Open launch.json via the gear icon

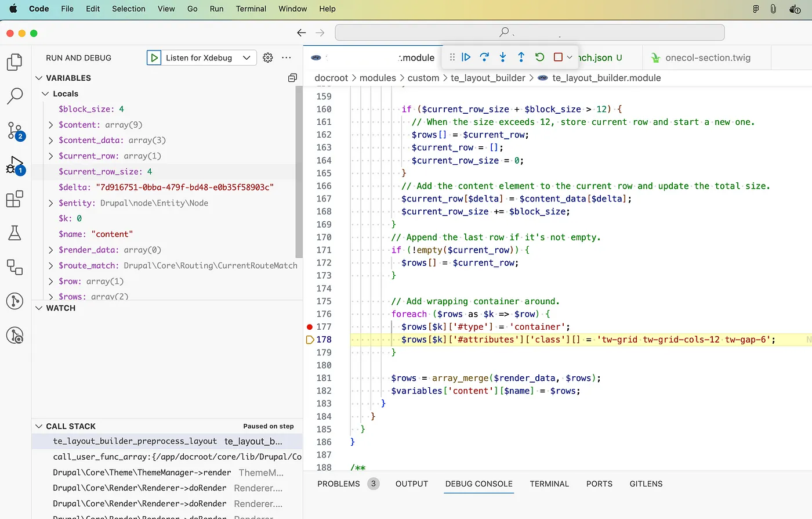(268, 57)
